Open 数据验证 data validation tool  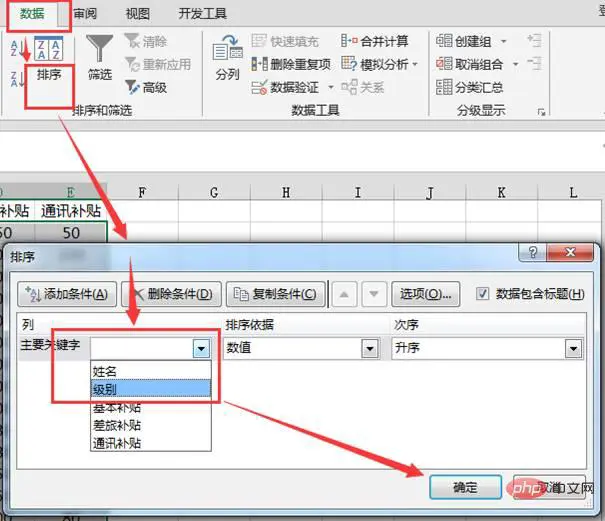[x=259, y=87]
